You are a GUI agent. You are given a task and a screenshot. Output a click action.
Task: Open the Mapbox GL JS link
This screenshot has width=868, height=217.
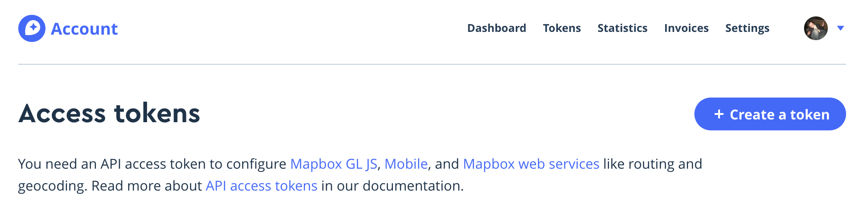point(333,164)
